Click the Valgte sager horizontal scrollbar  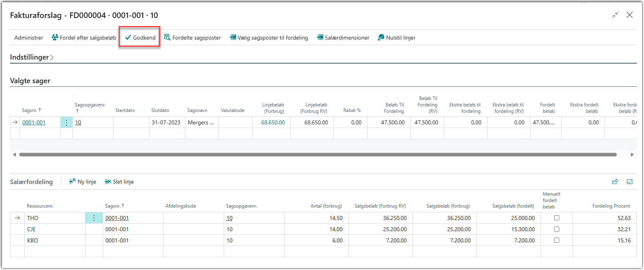click(318, 154)
